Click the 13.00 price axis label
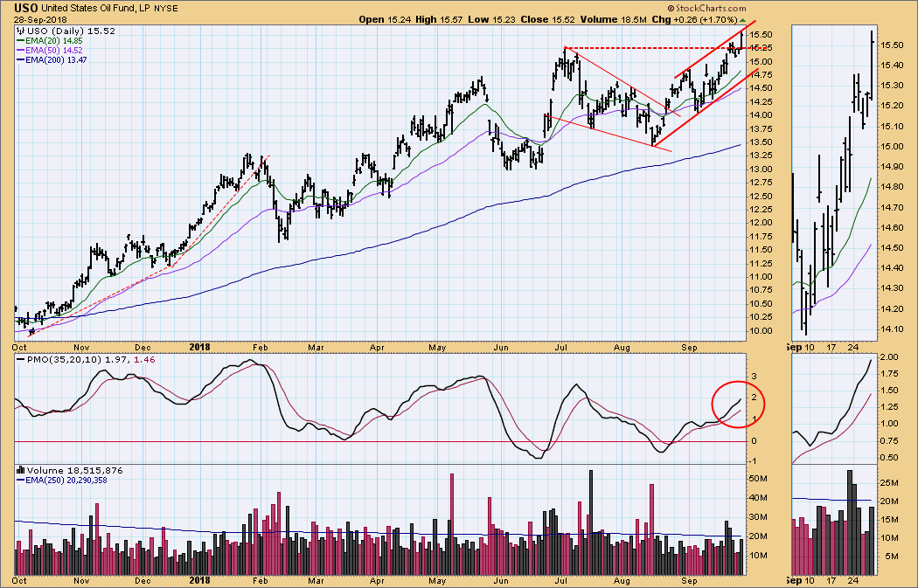 pos(762,169)
